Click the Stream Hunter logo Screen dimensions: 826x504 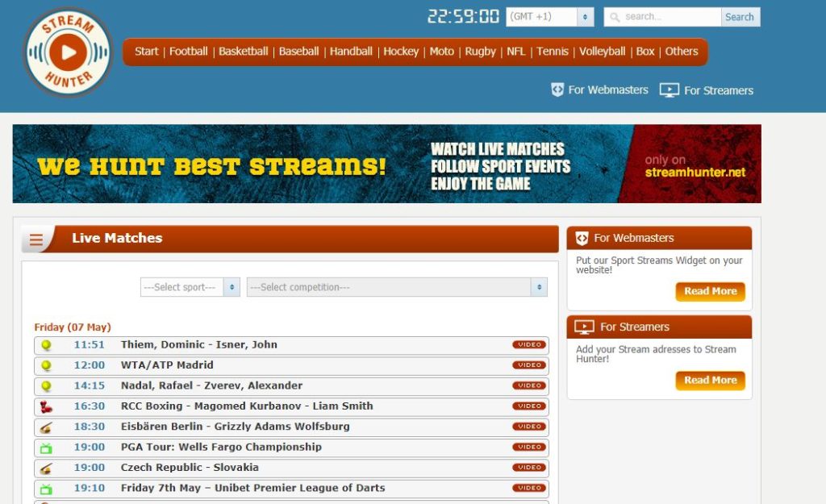pyautogui.click(x=68, y=52)
